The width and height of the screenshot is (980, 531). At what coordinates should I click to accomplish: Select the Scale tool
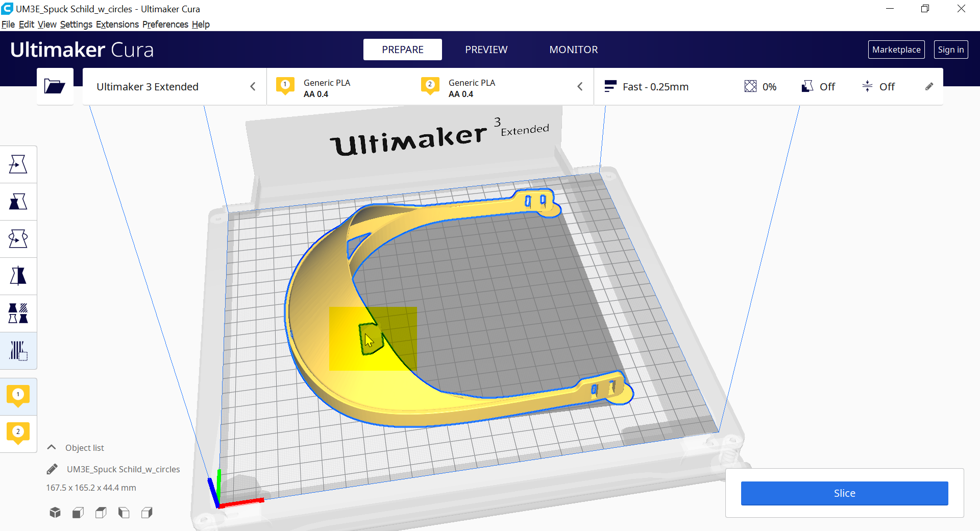(x=18, y=202)
